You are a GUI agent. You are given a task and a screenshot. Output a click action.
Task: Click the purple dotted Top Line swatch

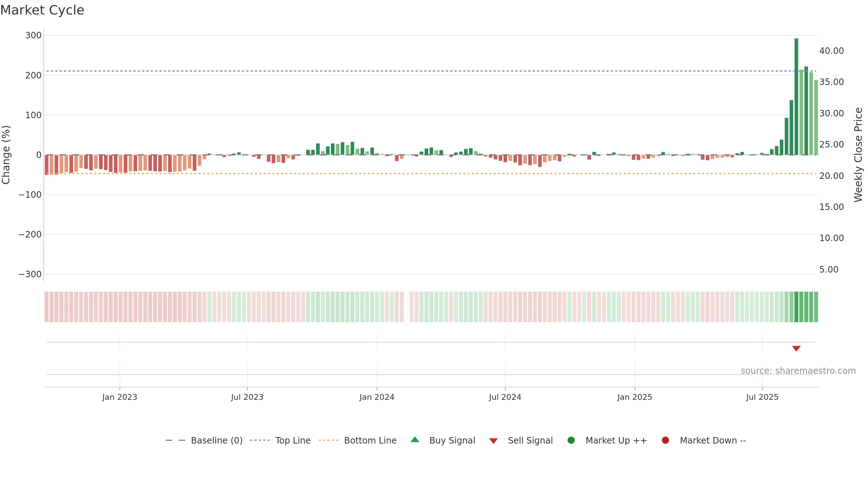[x=260, y=440]
